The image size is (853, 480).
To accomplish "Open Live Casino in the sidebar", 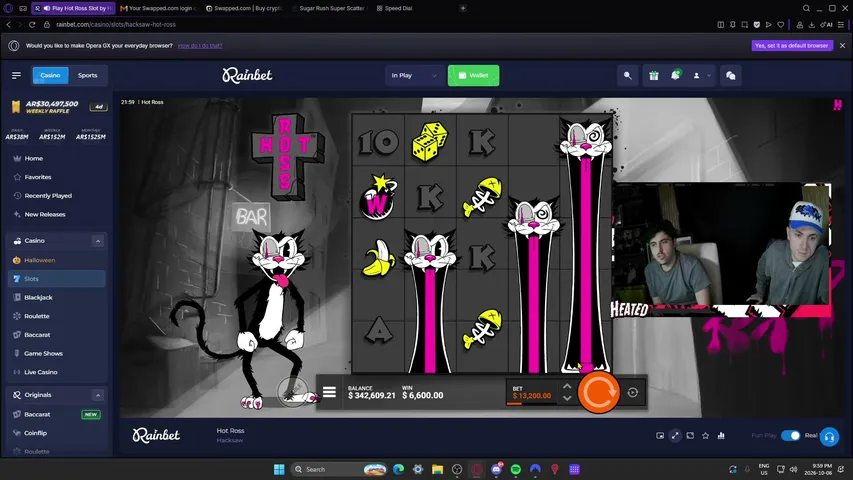I will [x=40, y=372].
